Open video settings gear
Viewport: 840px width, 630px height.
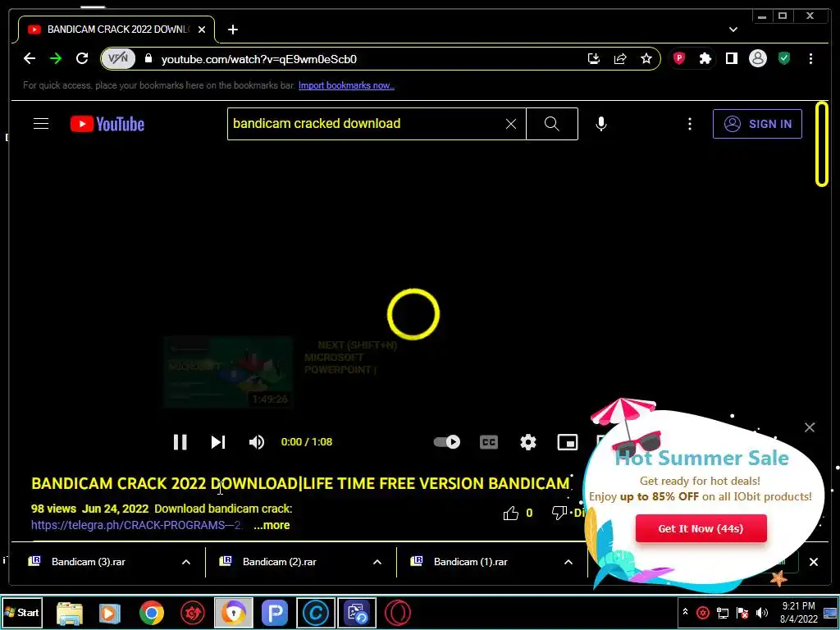[x=528, y=442]
